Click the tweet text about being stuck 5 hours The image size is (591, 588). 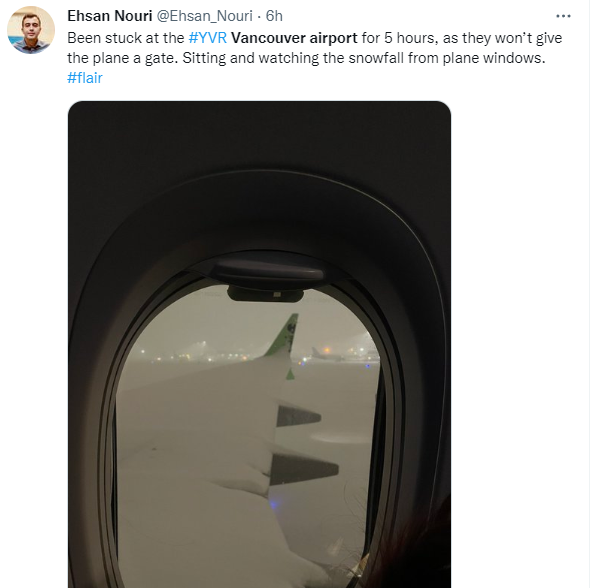pos(314,38)
